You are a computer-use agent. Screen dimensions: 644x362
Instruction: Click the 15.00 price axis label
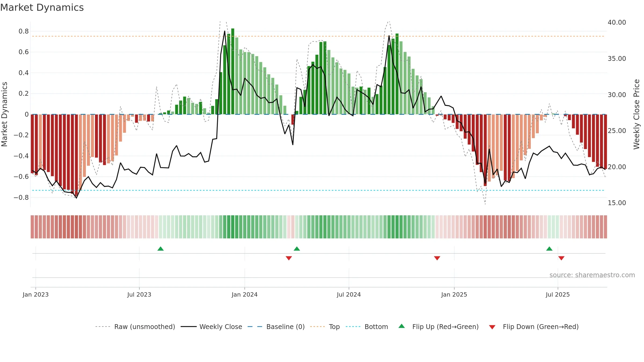point(617,203)
